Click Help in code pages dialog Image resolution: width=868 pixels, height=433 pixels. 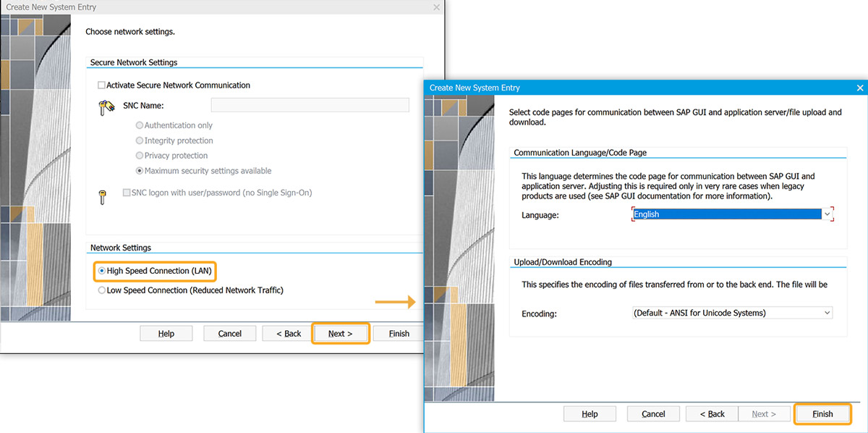tap(590, 414)
